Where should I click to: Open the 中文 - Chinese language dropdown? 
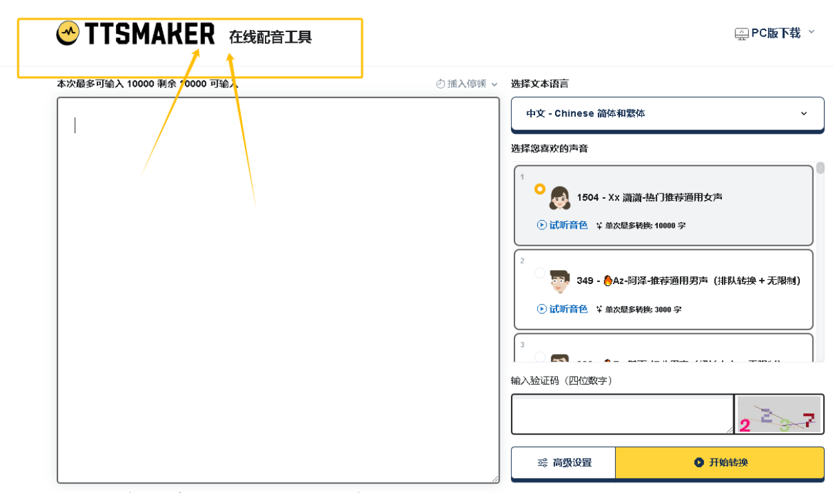(668, 113)
